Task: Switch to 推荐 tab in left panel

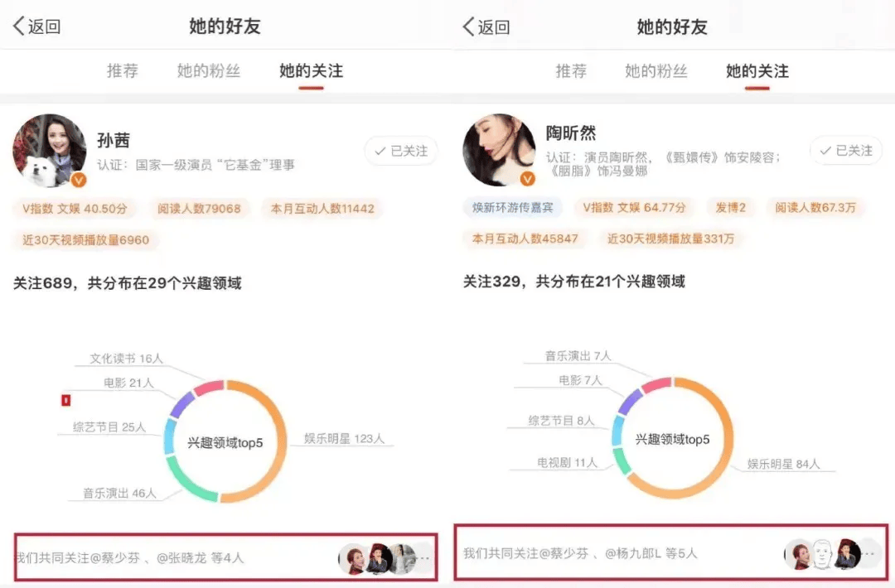Action: [x=123, y=71]
